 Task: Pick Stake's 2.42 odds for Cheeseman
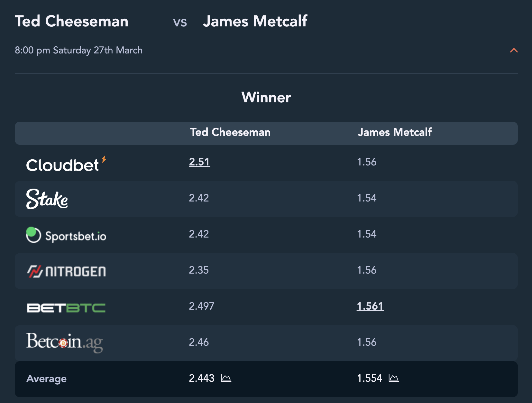coord(199,198)
